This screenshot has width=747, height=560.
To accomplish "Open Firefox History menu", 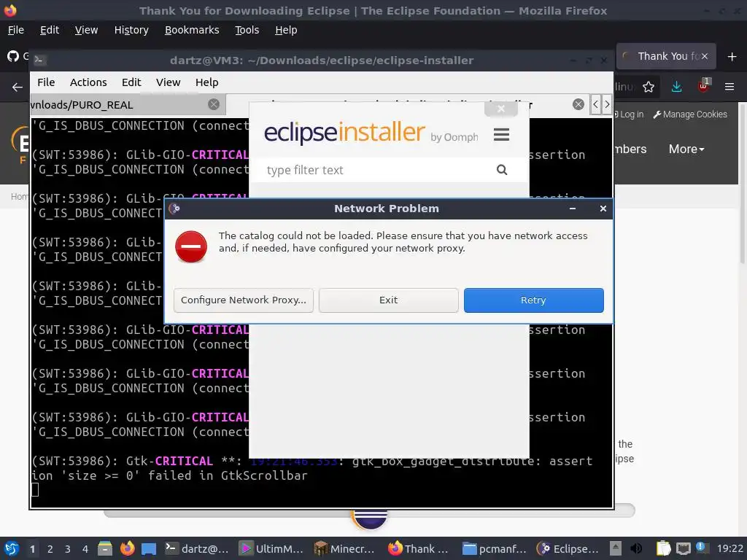I will (x=131, y=30).
